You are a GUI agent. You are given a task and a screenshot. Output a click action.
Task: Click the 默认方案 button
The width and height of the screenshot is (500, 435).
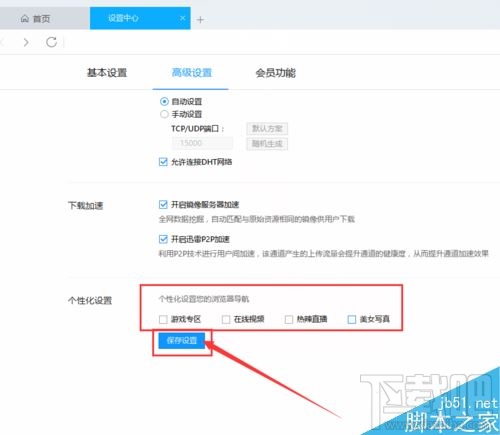click(267, 129)
